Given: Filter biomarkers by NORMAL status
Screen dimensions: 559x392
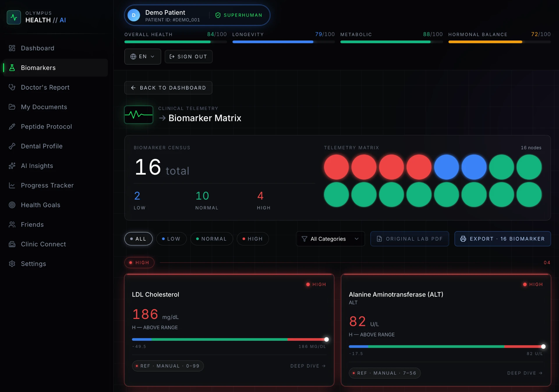Looking at the screenshot, I should pos(211,239).
